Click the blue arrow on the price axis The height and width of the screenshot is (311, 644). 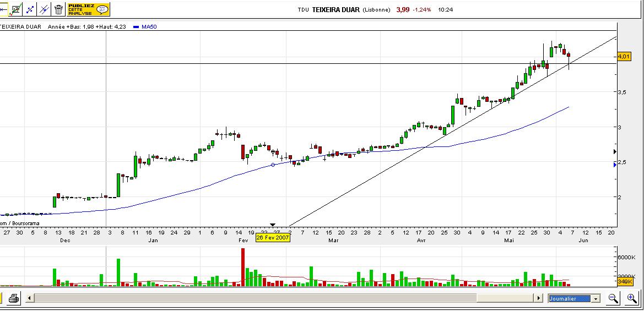pos(615,165)
